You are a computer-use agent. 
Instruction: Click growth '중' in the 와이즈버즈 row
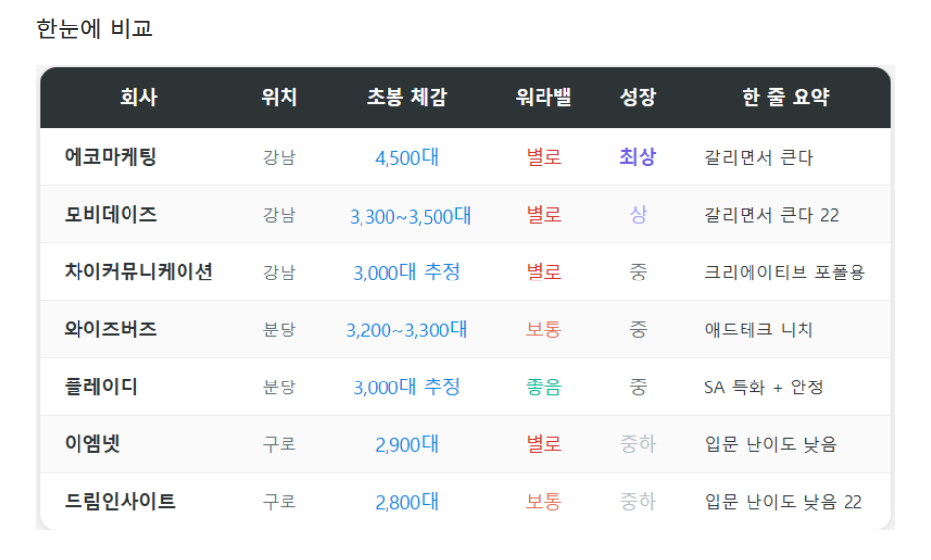click(x=638, y=329)
